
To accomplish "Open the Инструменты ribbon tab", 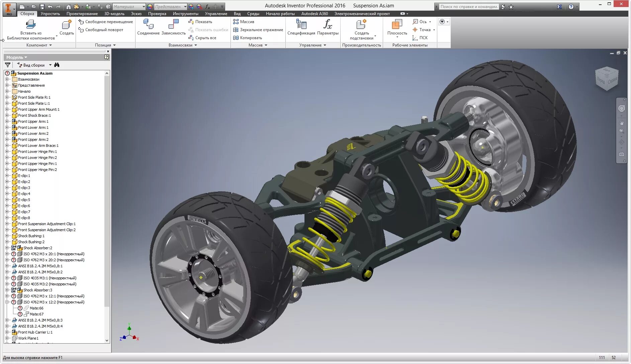I will pyautogui.click(x=186, y=14).
